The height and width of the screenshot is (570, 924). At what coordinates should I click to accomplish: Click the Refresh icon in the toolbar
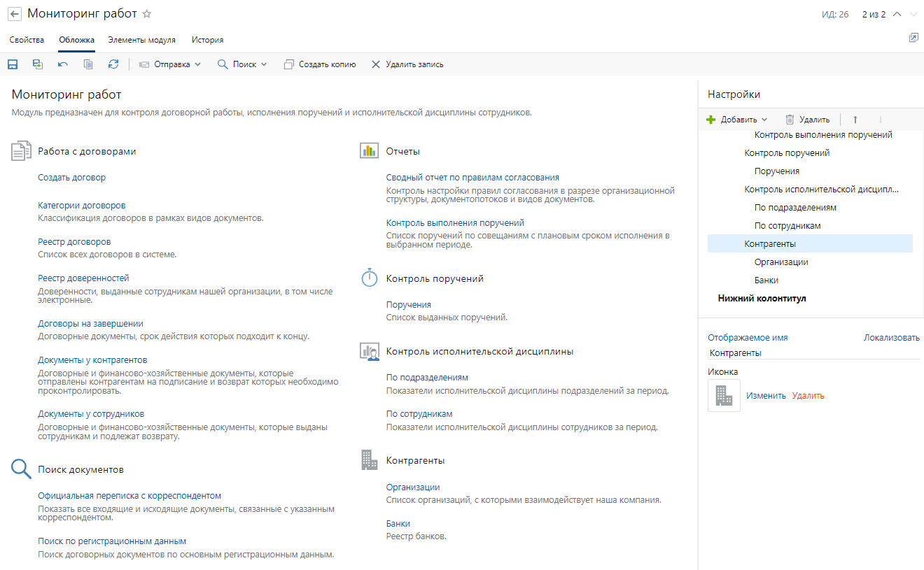[x=113, y=64]
